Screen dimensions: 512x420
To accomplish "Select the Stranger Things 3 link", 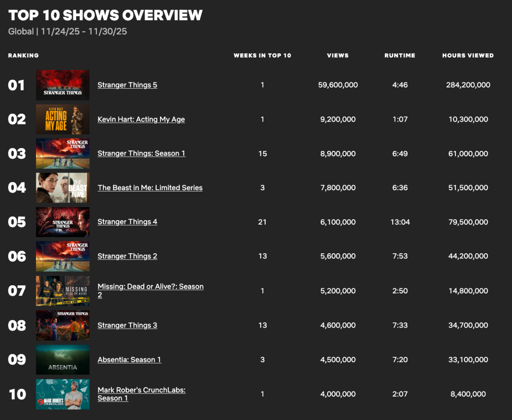I will pyautogui.click(x=127, y=325).
